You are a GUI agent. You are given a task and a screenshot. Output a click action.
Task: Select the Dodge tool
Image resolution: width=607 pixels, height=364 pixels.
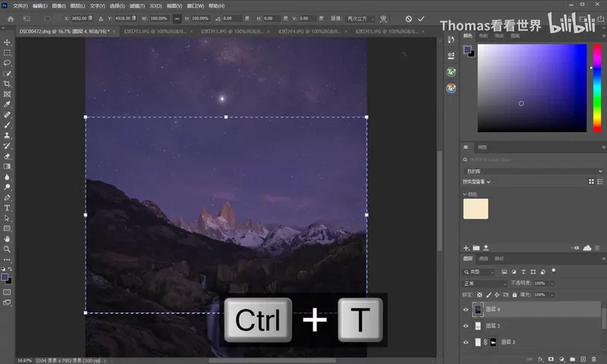coord(7,187)
